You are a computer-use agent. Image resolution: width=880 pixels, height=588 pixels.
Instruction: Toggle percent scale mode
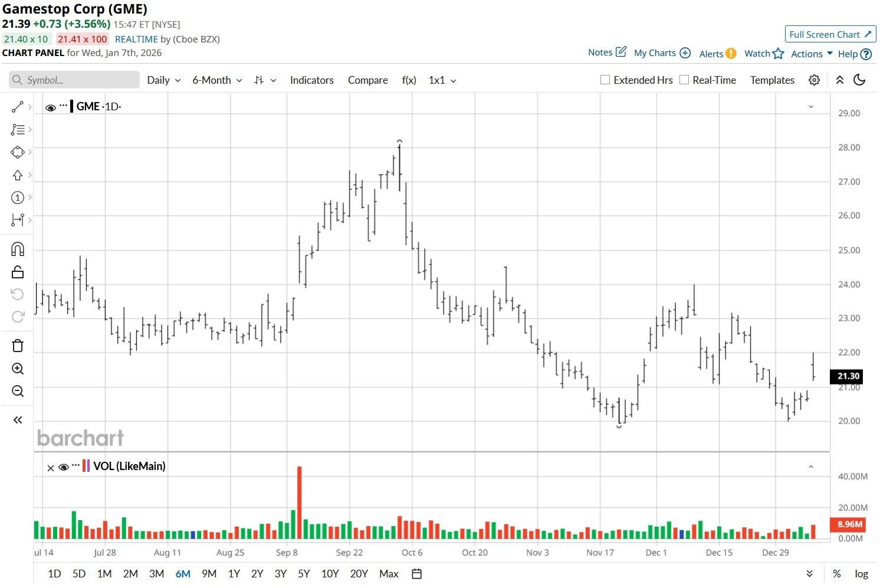836,574
